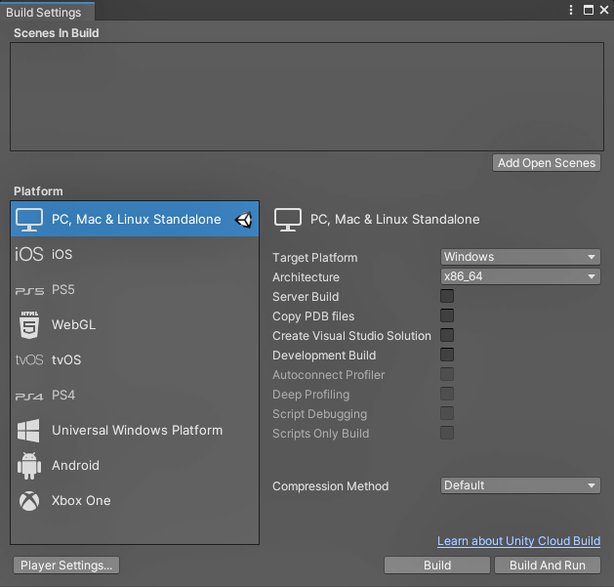The width and height of the screenshot is (614, 587).
Task: Open the Learn about Unity Cloud Build link
Action: pos(518,541)
